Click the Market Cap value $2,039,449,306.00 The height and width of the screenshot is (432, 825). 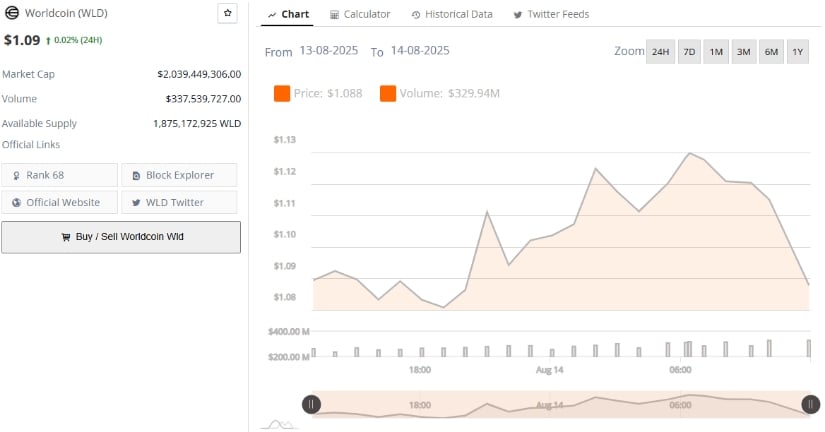pyautogui.click(x=199, y=74)
